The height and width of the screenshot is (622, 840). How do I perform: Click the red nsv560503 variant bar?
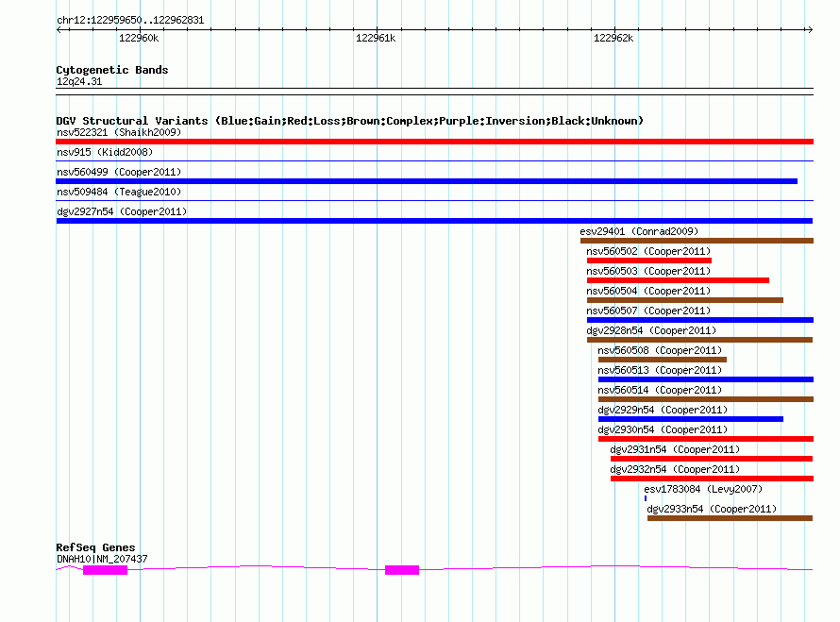(679, 280)
